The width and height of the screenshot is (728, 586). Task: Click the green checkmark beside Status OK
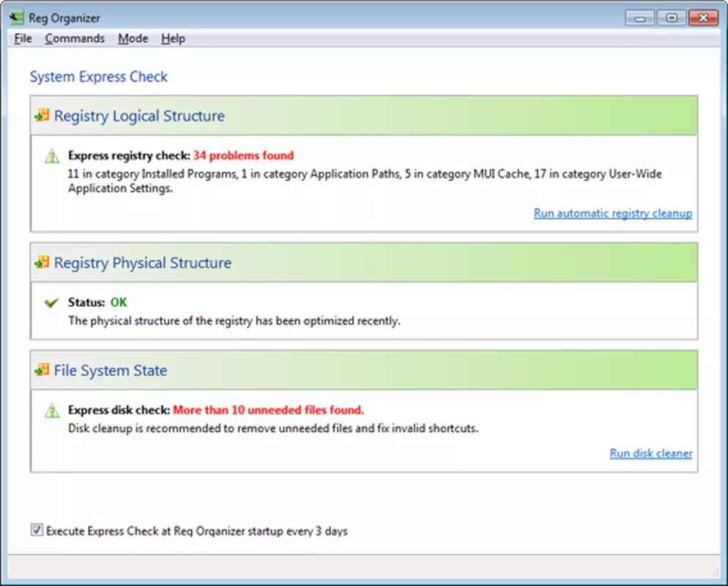[51, 303]
